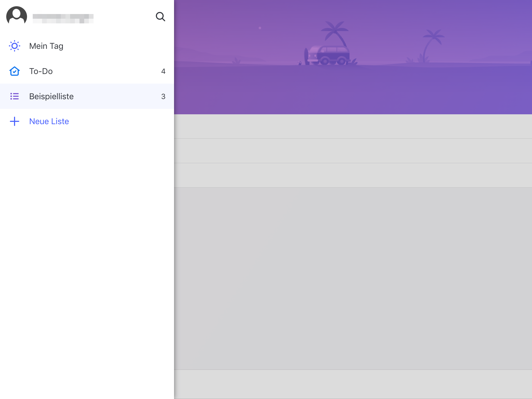Click the plus icon for new list
Viewport: 532px width, 399px height.
point(15,121)
